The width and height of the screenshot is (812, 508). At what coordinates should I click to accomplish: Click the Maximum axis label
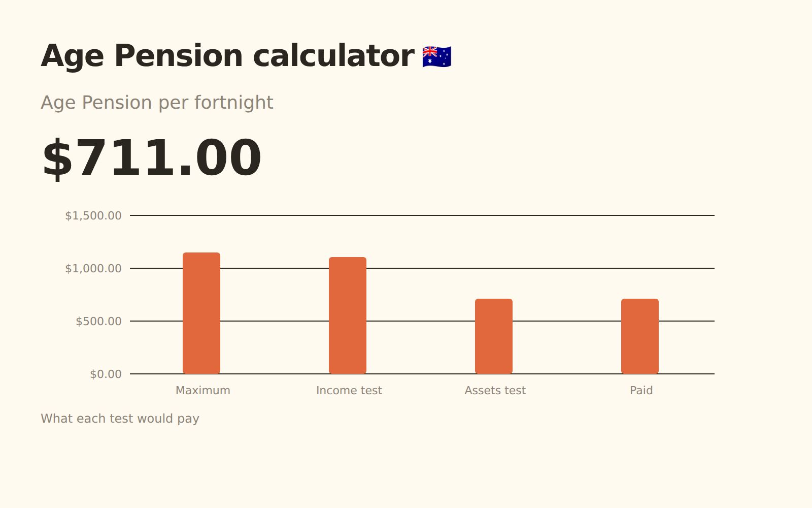click(202, 390)
